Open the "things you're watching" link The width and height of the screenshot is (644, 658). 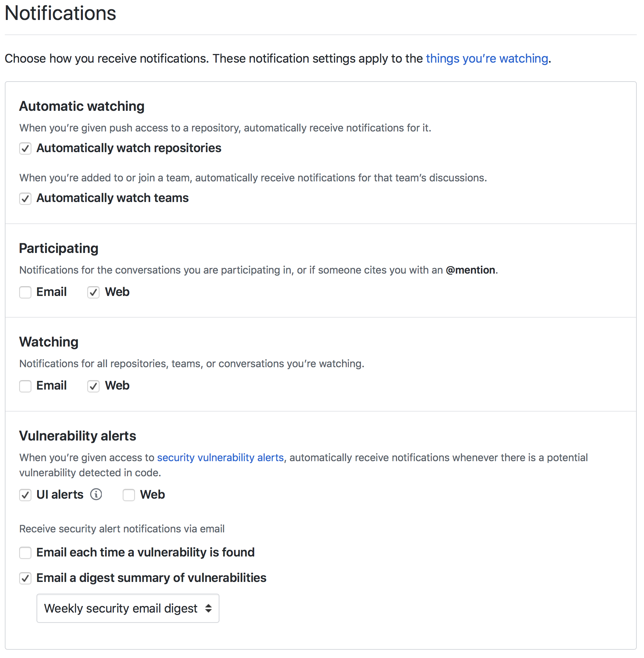(486, 59)
